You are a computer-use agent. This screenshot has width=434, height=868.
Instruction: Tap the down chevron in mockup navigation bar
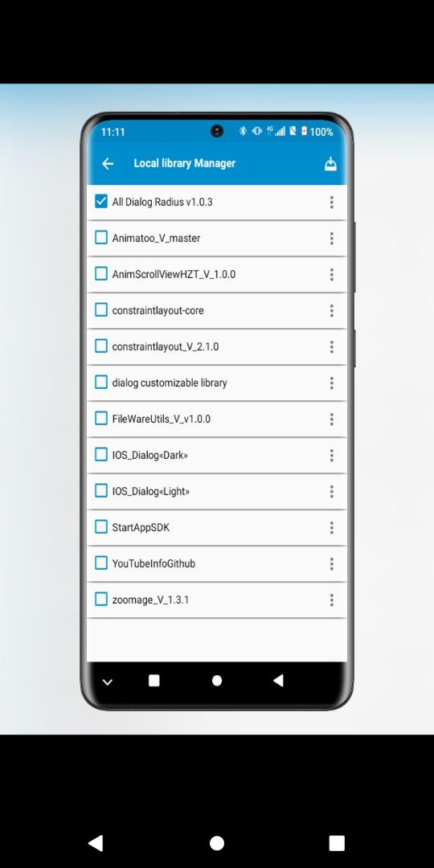pos(108,682)
